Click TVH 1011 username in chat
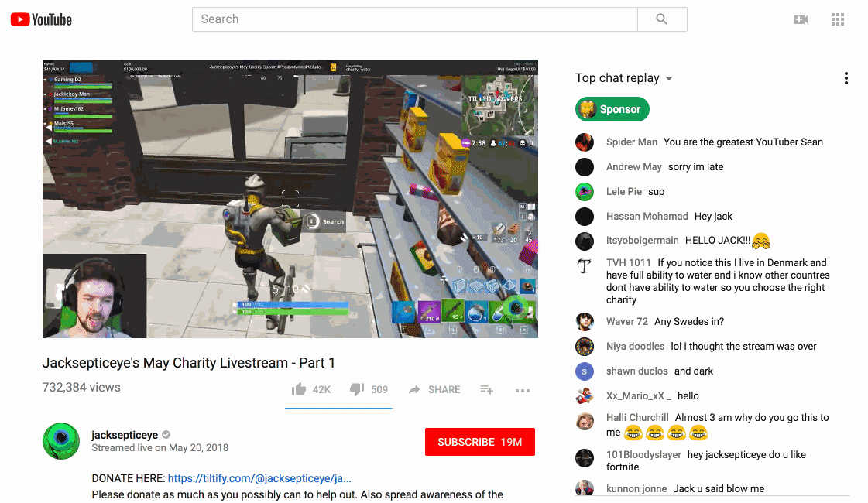The width and height of the screenshot is (868, 503). [x=628, y=263]
